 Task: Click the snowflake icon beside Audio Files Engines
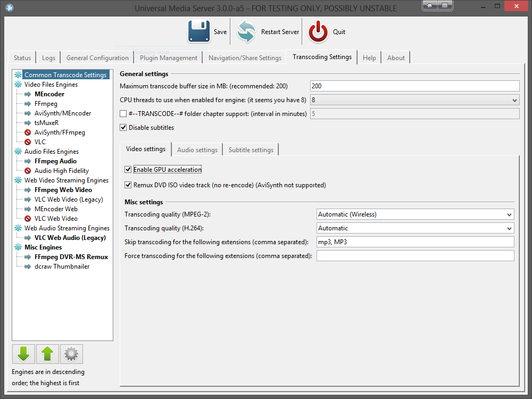click(x=18, y=152)
